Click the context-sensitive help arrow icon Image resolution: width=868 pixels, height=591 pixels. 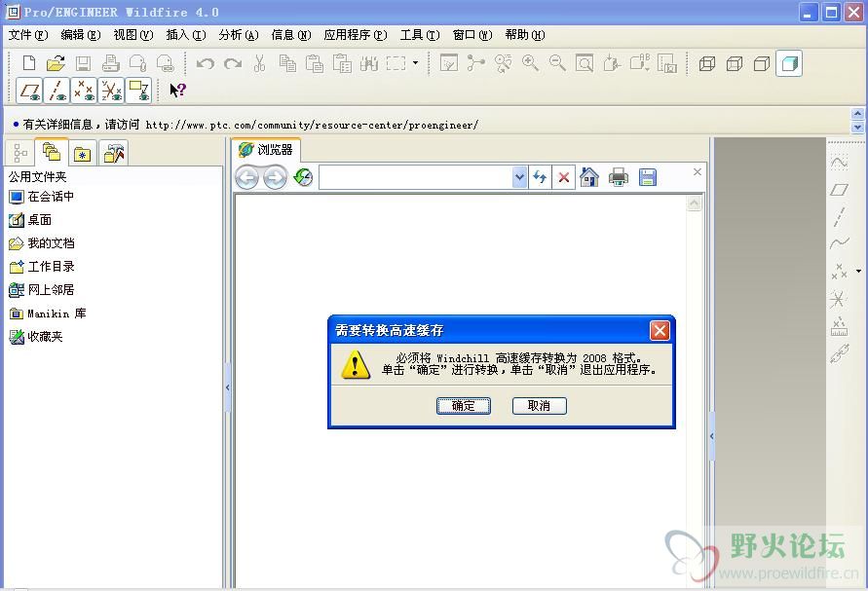pos(177,91)
